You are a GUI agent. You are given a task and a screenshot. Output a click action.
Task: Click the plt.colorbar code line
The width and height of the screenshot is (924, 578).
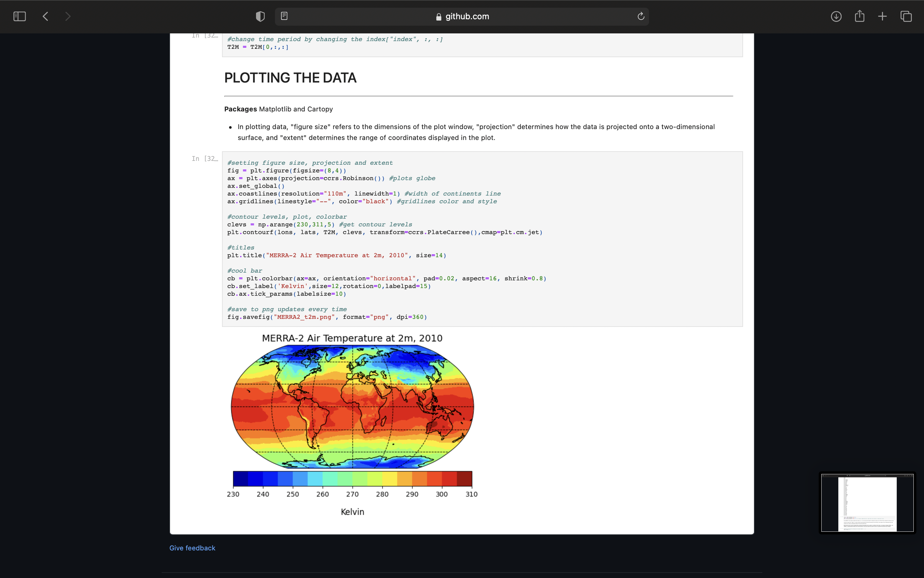[387, 278]
